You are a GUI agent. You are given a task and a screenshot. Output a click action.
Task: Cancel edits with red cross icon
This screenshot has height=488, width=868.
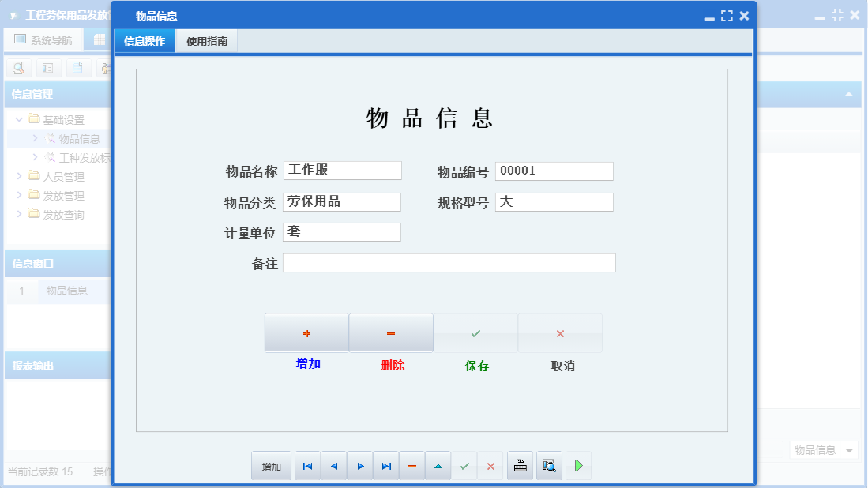pyautogui.click(x=490, y=466)
